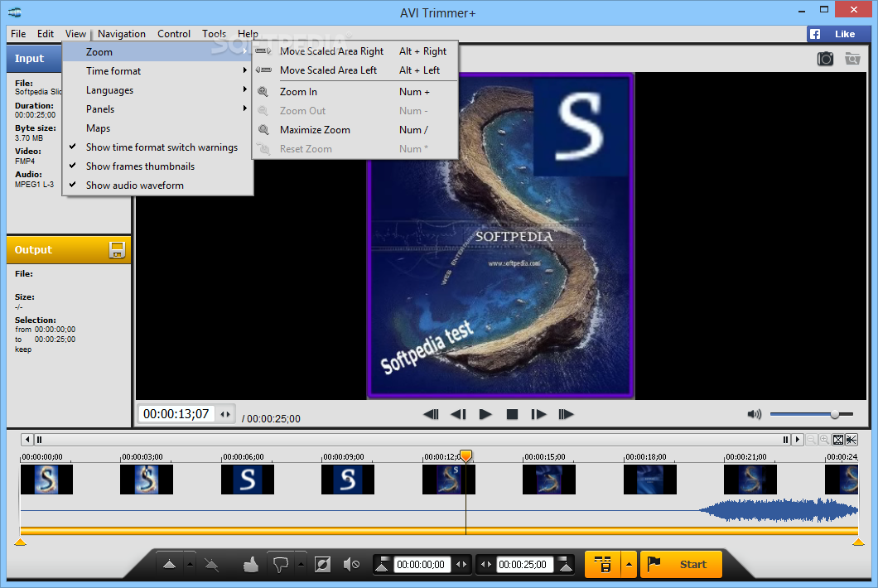This screenshot has width=878, height=588.
Task: Select the thumbnail at 00:00:06;00
Action: [248, 480]
